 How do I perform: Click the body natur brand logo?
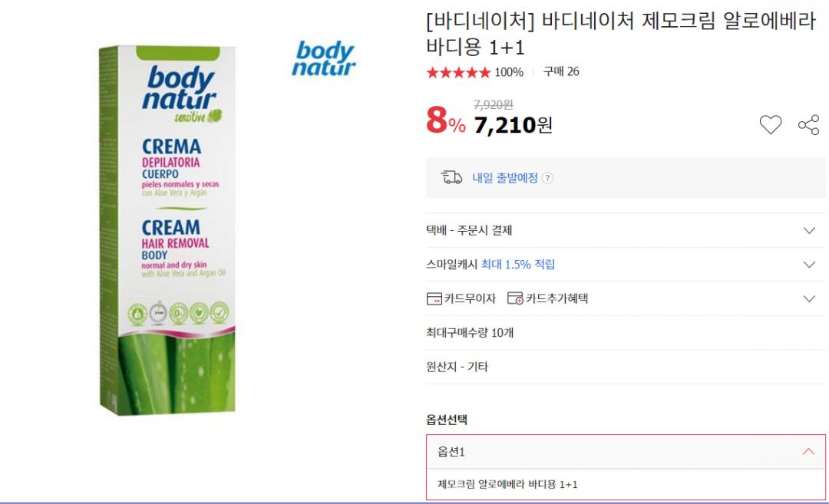[x=323, y=59]
